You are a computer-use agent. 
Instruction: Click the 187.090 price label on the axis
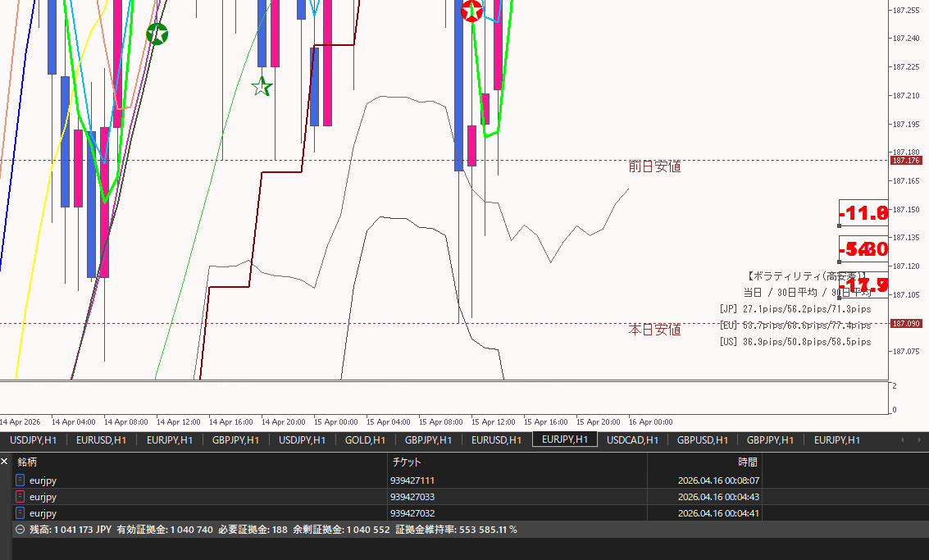click(905, 324)
